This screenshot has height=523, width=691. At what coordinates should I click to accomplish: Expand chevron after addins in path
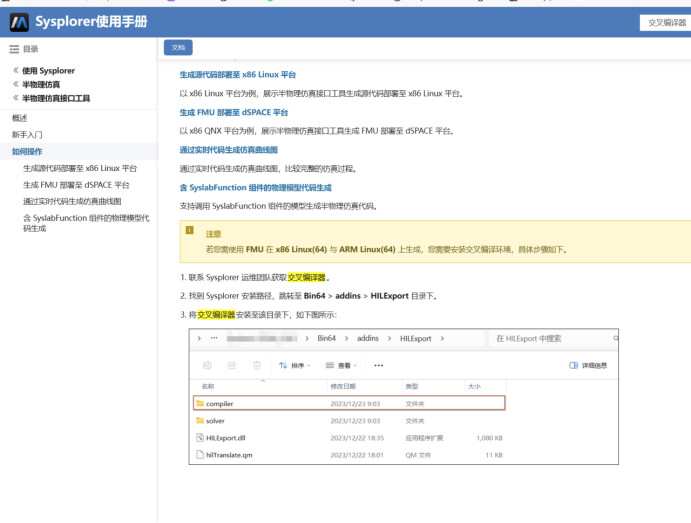[x=389, y=338]
